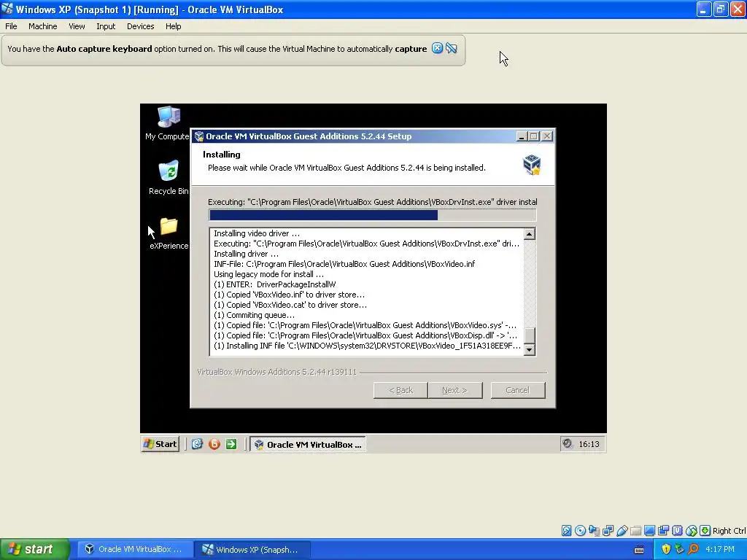
Task: Click recording status icon in VirtualBox bar
Action: pos(663,531)
